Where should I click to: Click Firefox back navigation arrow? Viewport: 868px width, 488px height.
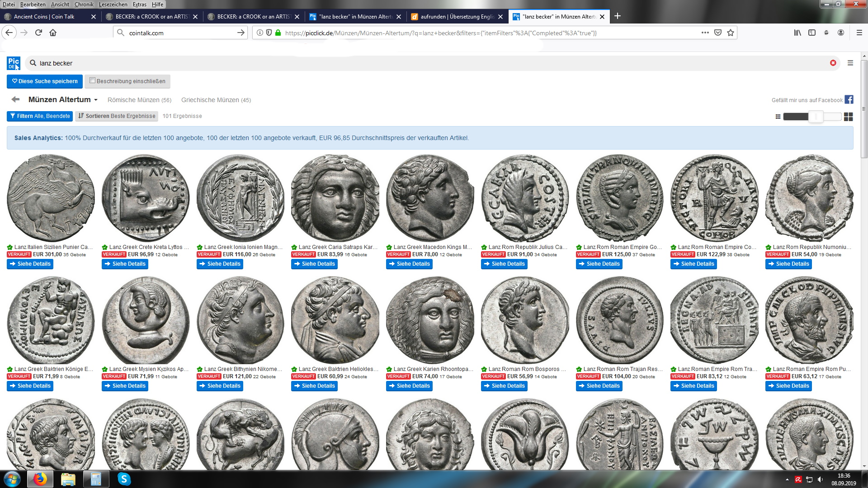click(9, 33)
